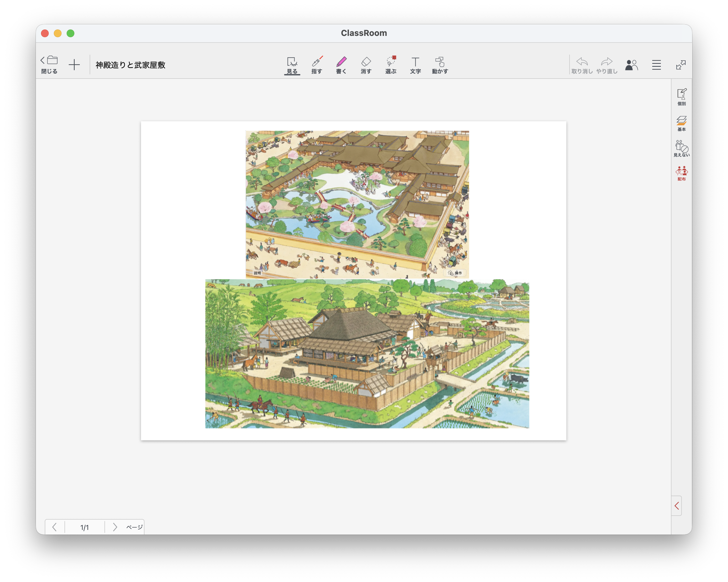Toggle the 個別 individual mode

682,96
